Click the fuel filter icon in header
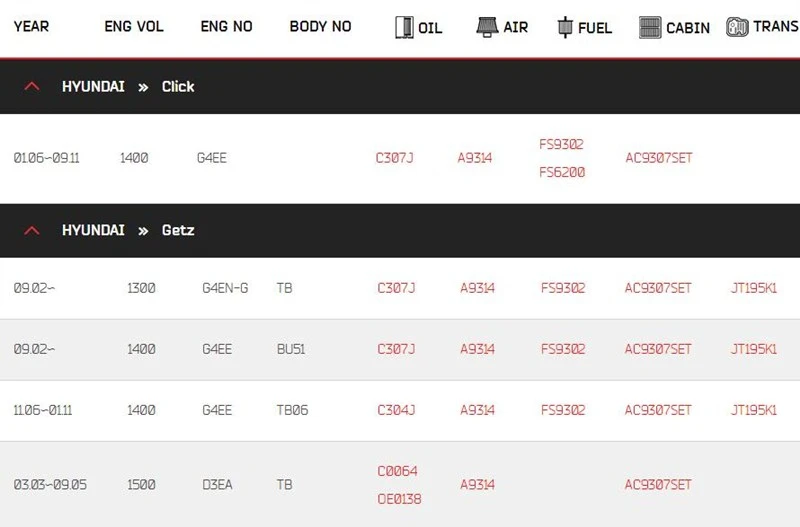 pos(565,27)
